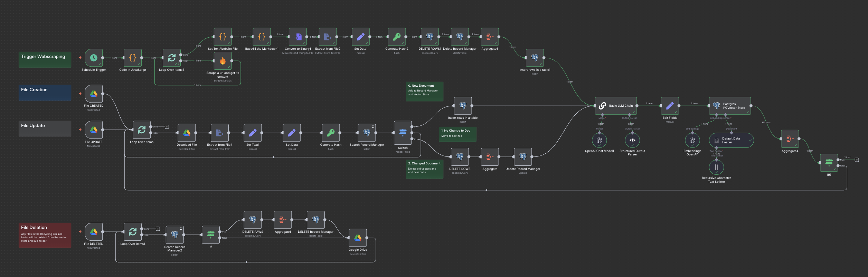Viewport: 868px width, 277px height.
Task: Click the Generate Hash2 node
Action: click(397, 37)
